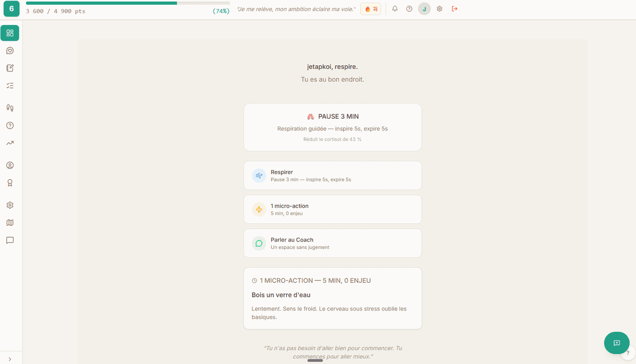The width and height of the screenshot is (636, 364).
Task: Select the dashboard grid icon in sidebar
Action: tap(10, 33)
